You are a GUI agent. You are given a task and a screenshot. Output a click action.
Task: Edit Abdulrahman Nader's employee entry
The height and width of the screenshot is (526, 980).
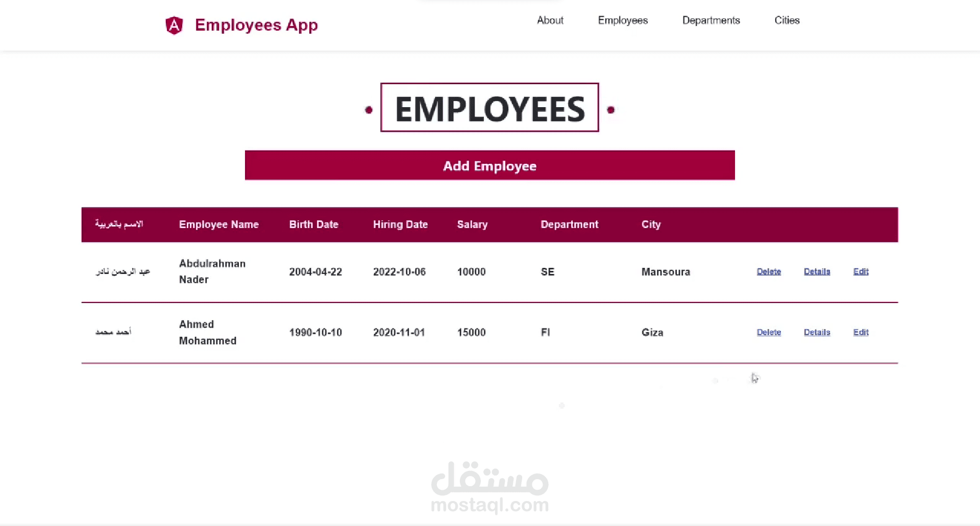coord(861,271)
